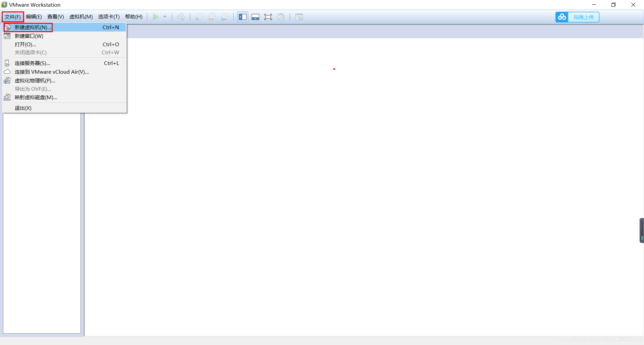Click the vCloud Air cloud menu icon
Image resolution: width=644 pixels, height=345 pixels.
(7, 72)
